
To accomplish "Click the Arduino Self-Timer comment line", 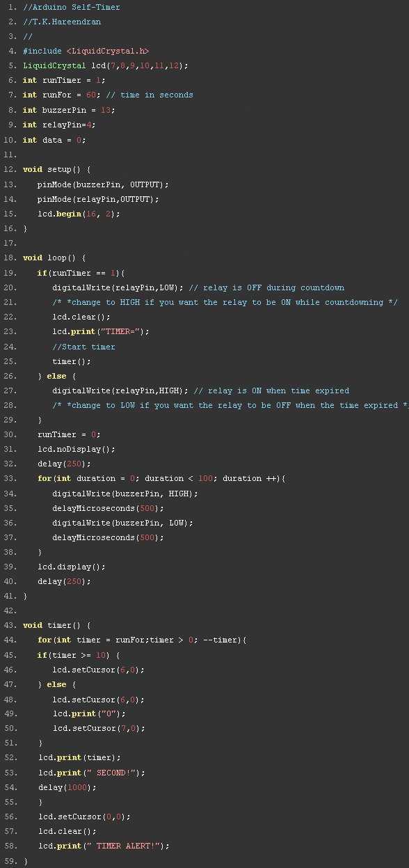I will pos(71,7).
